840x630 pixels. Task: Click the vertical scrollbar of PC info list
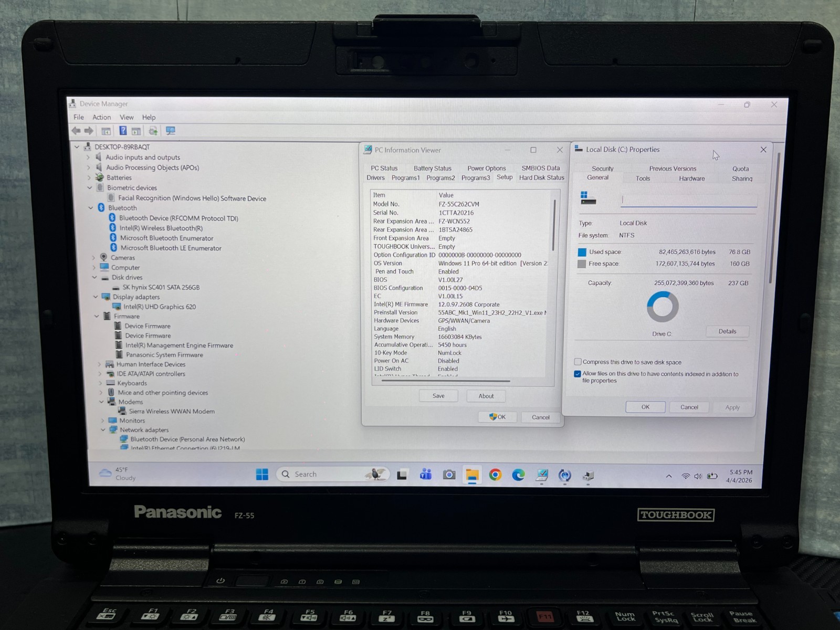[x=554, y=226]
